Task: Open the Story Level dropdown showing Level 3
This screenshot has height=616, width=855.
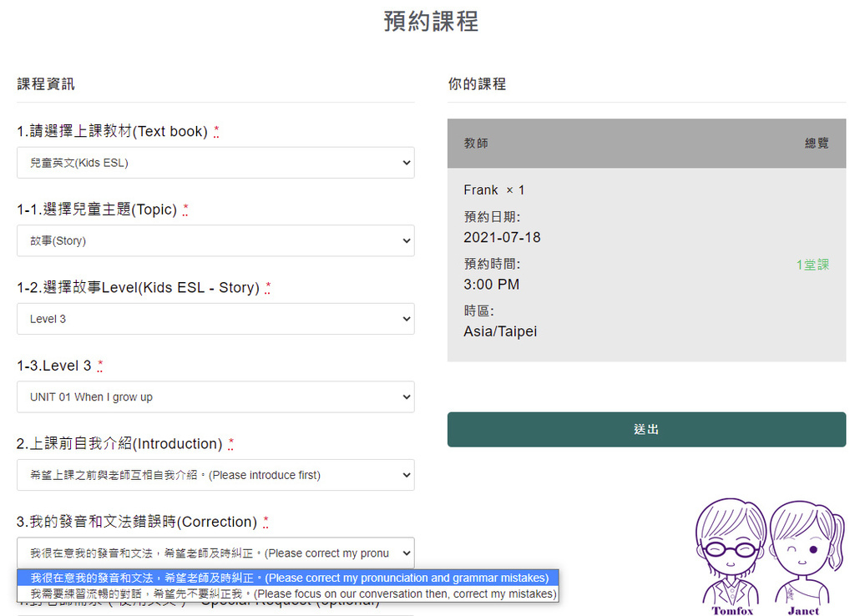Action: (x=215, y=319)
